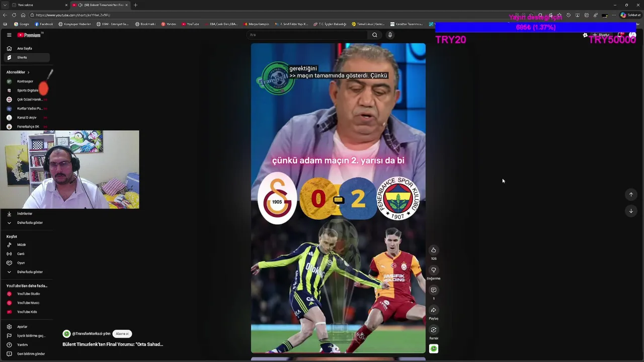Screen dimensions: 644x362
Task: Open Canlı live section
Action: click(26, 254)
